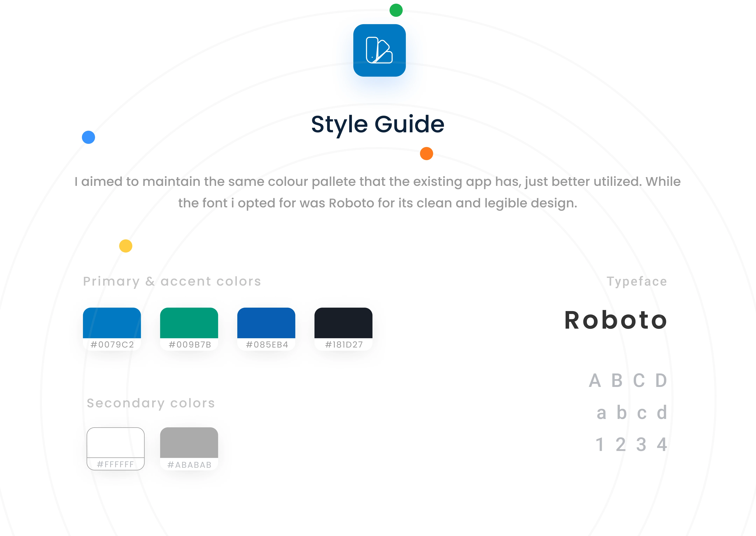The width and height of the screenshot is (756, 536).
Task: Select the #FFFFFF white swatch
Action: pyautogui.click(x=115, y=443)
